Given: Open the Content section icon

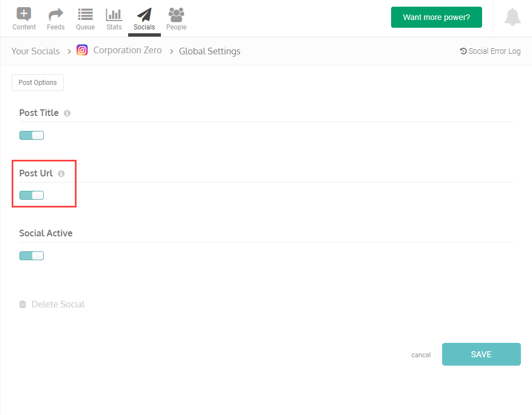Looking at the screenshot, I should 24,14.
